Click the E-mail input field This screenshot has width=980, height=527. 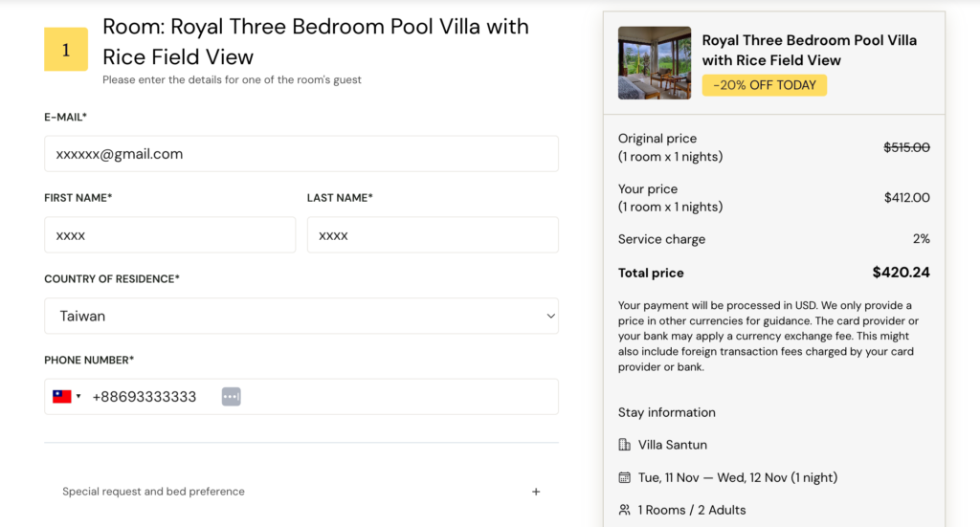(301, 154)
